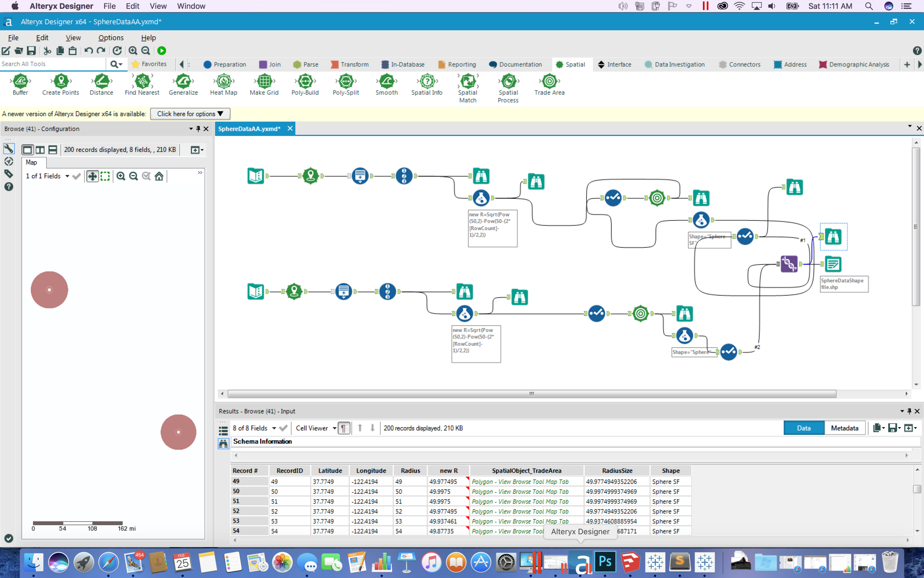Activate the map rectangle selection tool
This screenshot has width=924, height=578.
click(x=105, y=176)
